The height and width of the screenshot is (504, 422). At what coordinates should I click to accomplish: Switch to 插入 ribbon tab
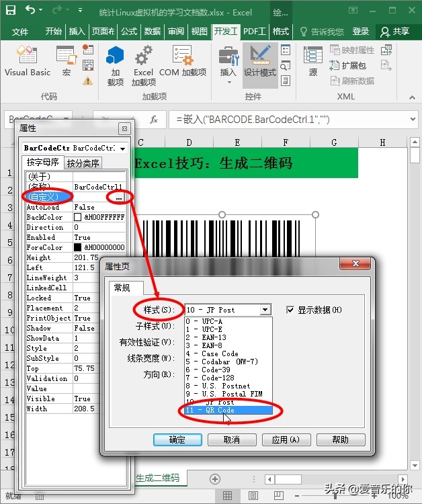[x=77, y=32]
